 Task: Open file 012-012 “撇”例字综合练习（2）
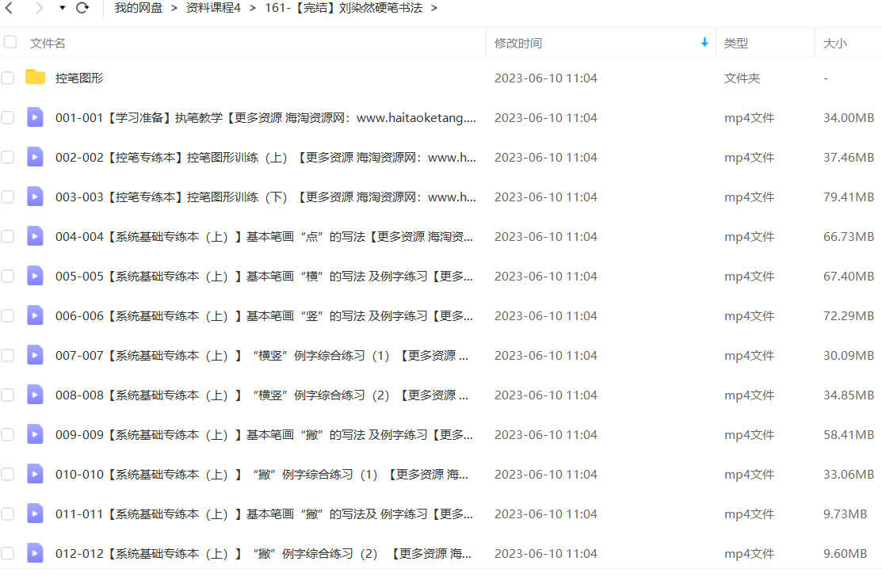pyautogui.click(x=263, y=554)
